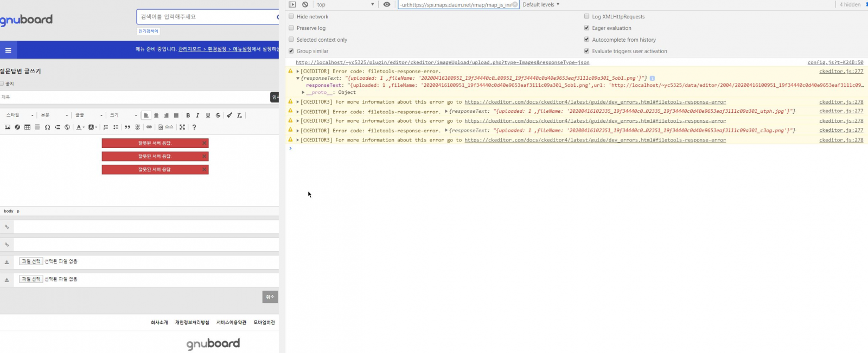Open the editor's question mark help

tap(194, 127)
